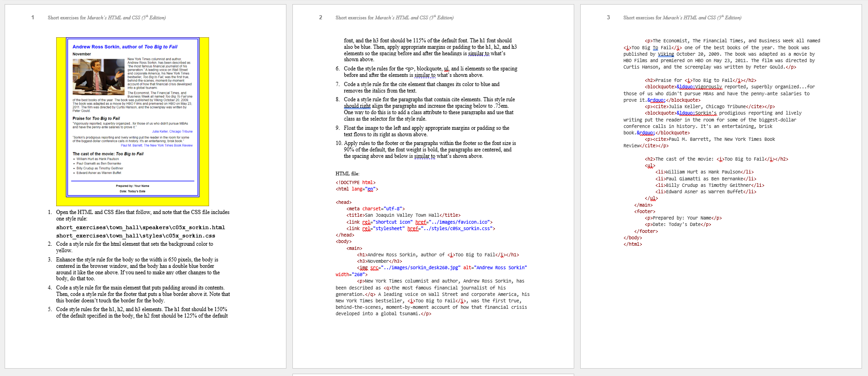Click the opening "<main>" tag

354,249
